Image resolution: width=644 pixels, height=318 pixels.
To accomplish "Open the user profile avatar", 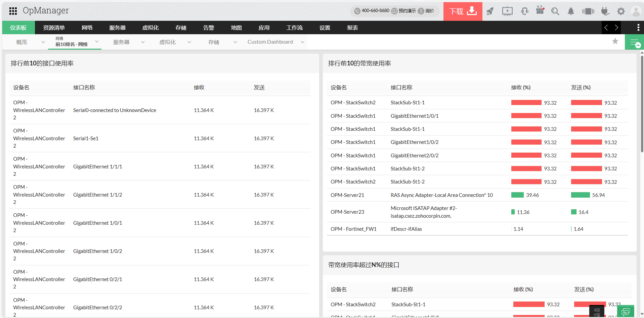I will (636, 11).
